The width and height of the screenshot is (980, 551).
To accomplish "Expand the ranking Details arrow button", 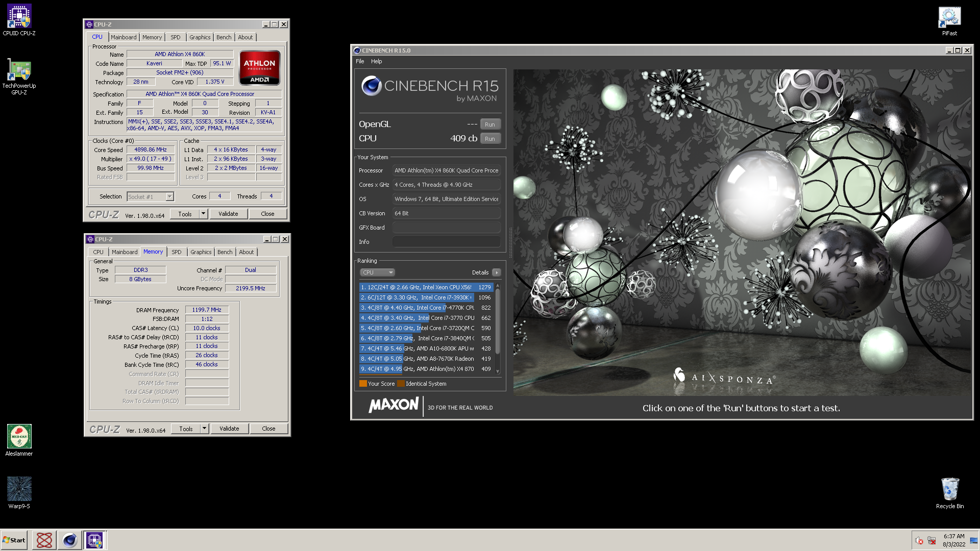I will click(496, 272).
